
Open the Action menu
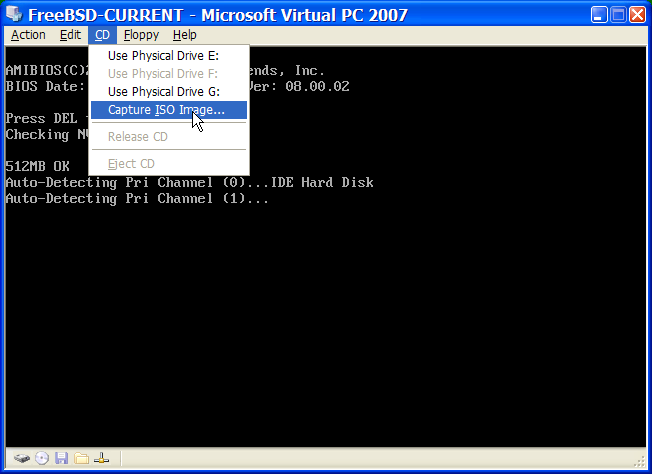[x=28, y=35]
